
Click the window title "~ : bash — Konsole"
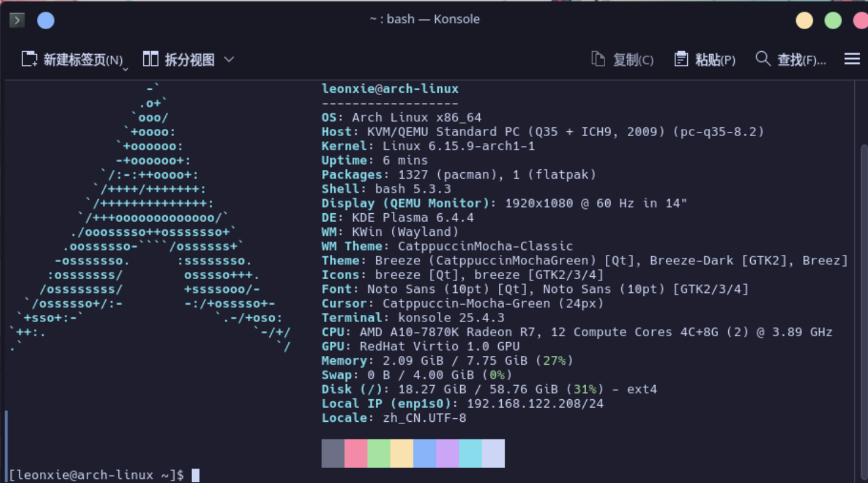pyautogui.click(x=424, y=19)
